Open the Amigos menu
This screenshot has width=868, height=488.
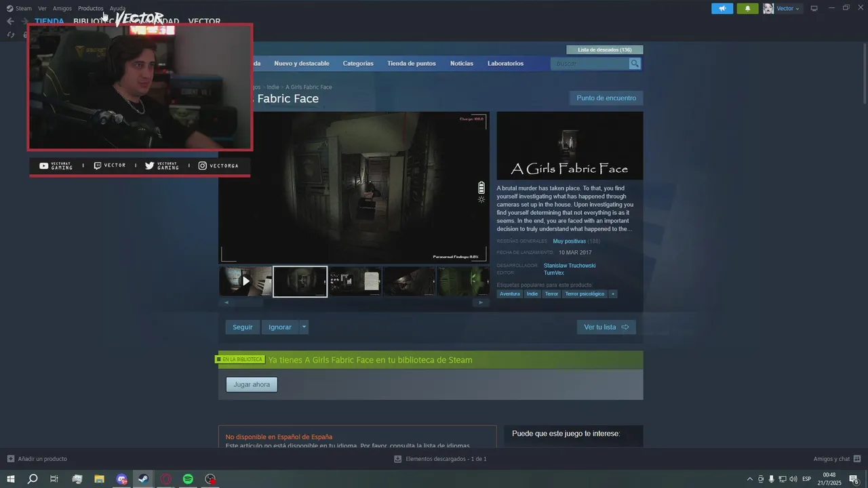[62, 8]
